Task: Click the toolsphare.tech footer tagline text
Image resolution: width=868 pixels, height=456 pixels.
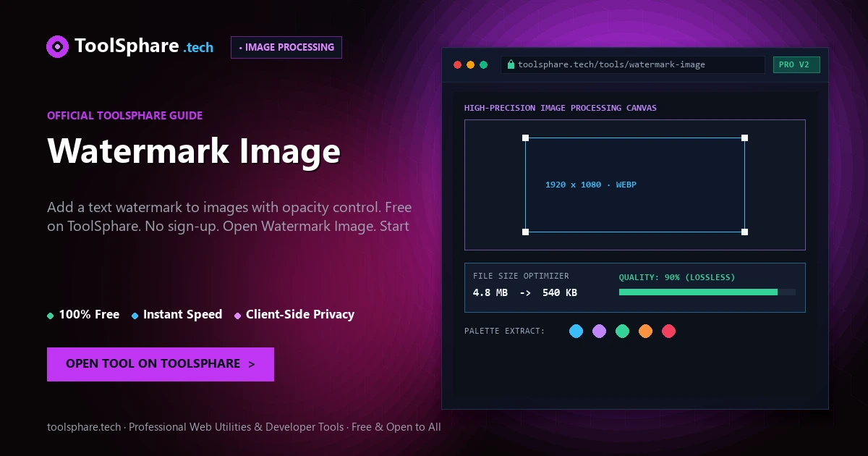Action: tap(244, 427)
